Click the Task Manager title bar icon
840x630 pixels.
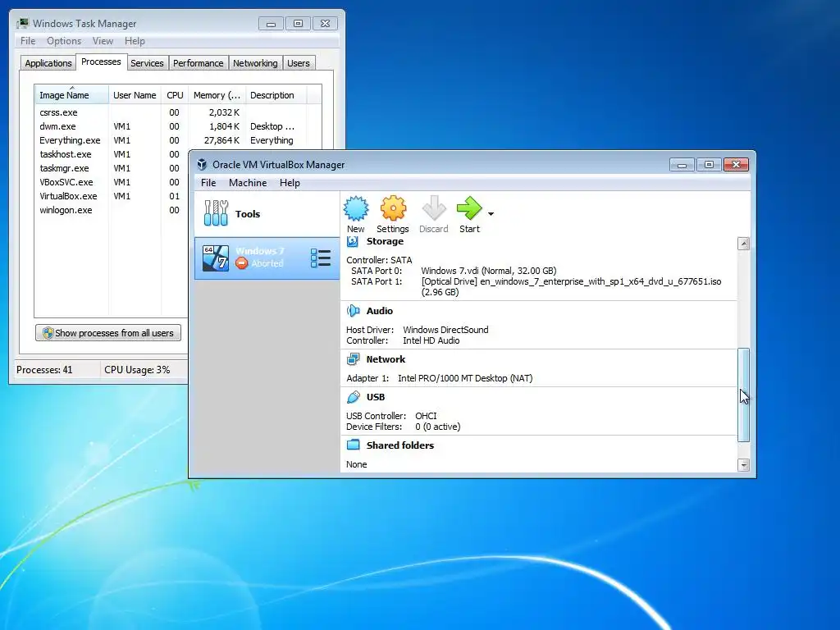22,23
